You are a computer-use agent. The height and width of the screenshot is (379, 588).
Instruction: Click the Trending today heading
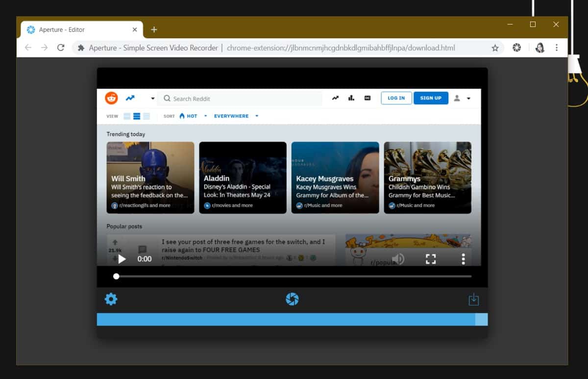[126, 134]
